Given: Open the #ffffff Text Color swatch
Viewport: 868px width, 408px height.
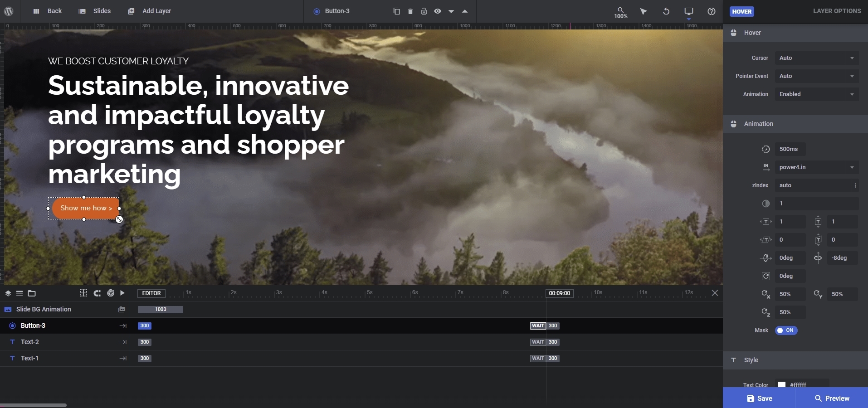Looking at the screenshot, I should pyautogui.click(x=782, y=384).
